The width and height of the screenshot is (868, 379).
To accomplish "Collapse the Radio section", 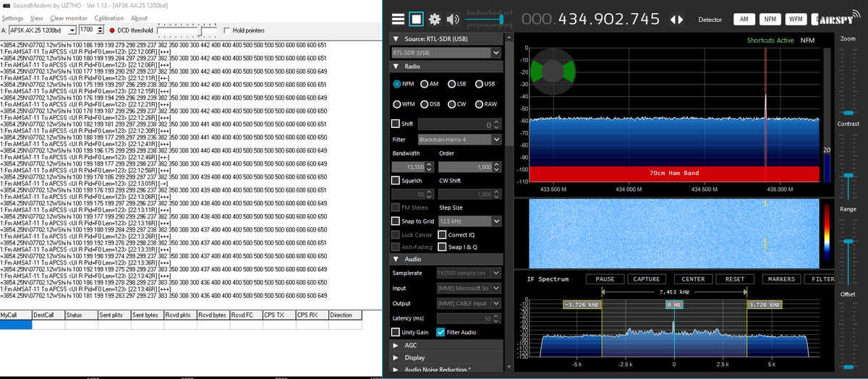I will (x=395, y=67).
